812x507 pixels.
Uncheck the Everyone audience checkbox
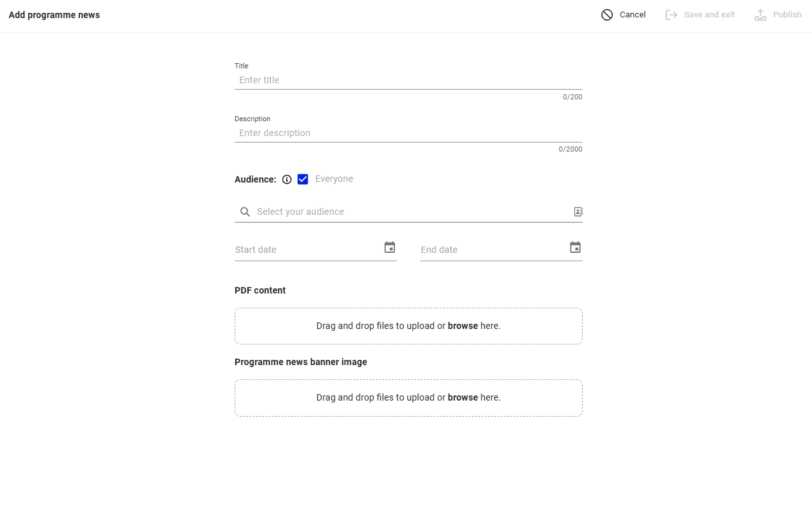click(x=303, y=179)
